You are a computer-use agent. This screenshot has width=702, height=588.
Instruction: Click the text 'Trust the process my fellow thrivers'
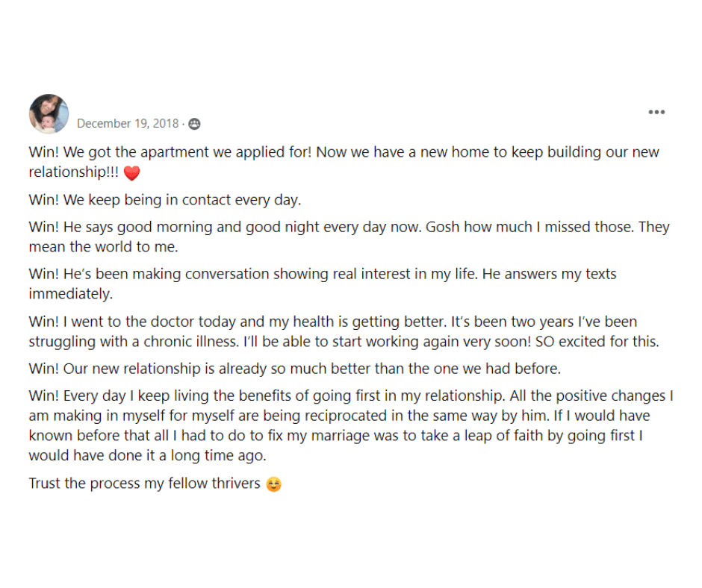click(145, 484)
